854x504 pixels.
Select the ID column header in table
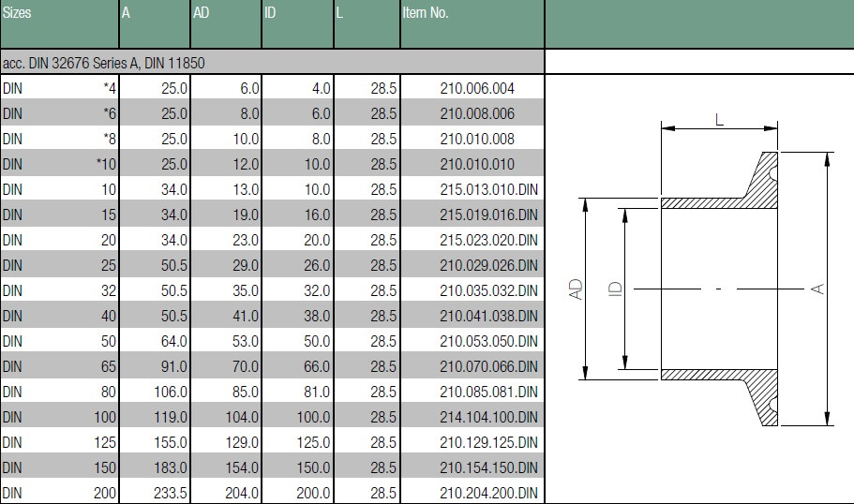point(271,13)
